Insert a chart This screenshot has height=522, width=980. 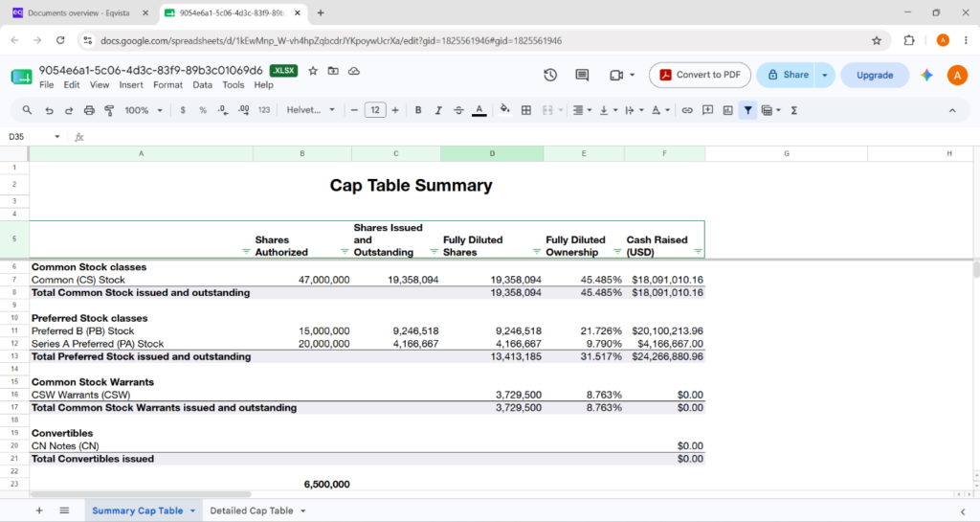coord(728,110)
